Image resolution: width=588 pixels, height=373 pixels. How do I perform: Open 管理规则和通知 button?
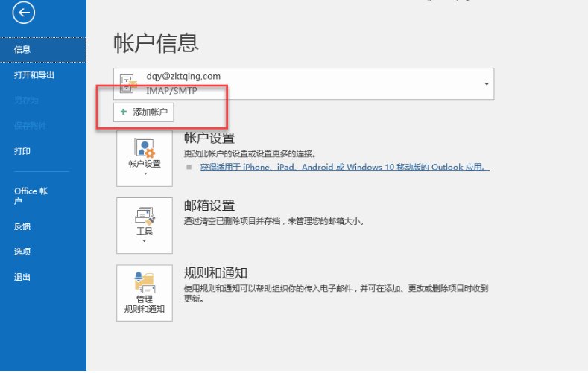pos(145,293)
